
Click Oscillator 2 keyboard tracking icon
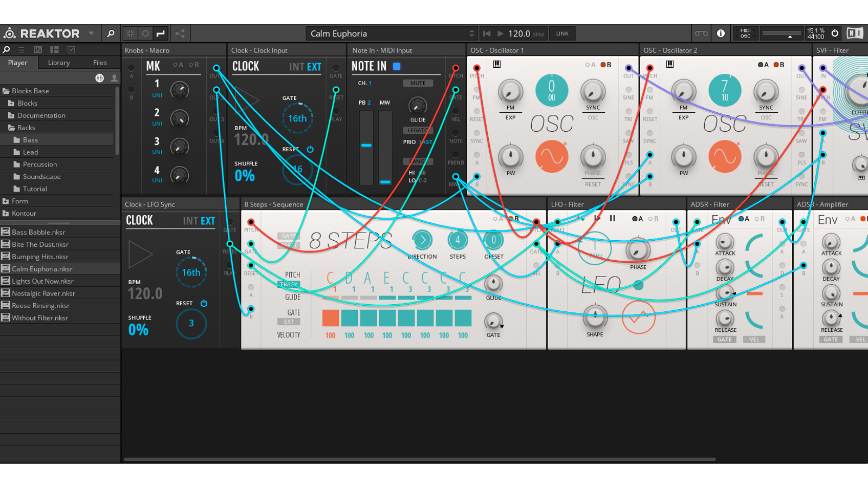pos(670,64)
